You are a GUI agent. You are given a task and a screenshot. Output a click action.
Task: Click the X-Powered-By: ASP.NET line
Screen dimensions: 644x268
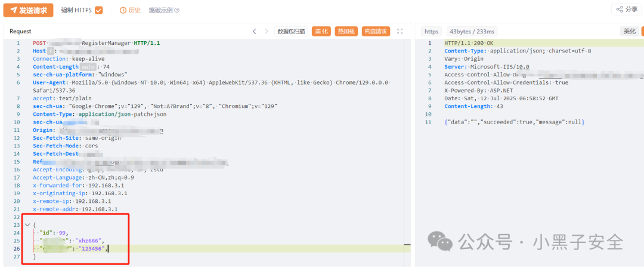point(479,91)
